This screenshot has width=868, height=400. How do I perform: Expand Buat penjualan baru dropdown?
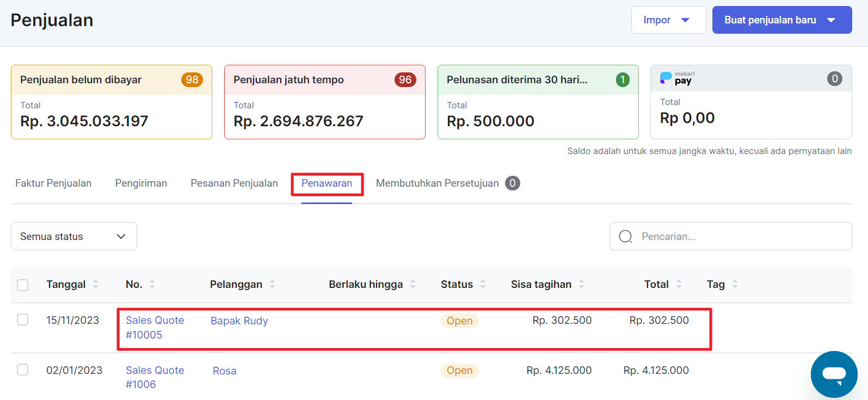point(781,20)
